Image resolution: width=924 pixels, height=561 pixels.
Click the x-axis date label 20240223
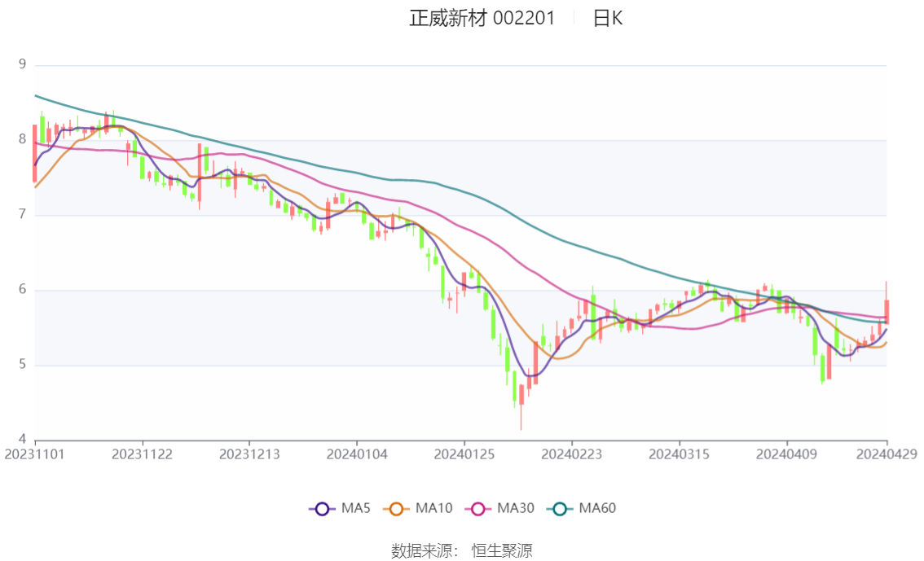click(x=572, y=454)
